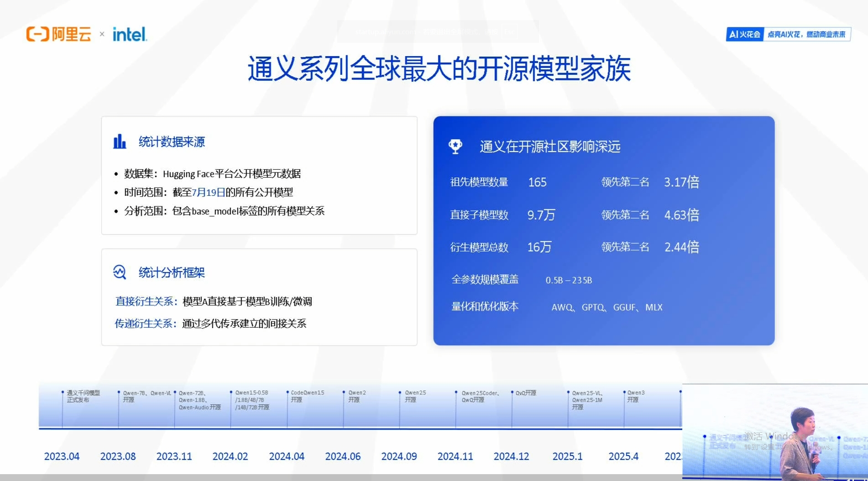Click the 点亮AI火花 slogan banner

coord(806,34)
